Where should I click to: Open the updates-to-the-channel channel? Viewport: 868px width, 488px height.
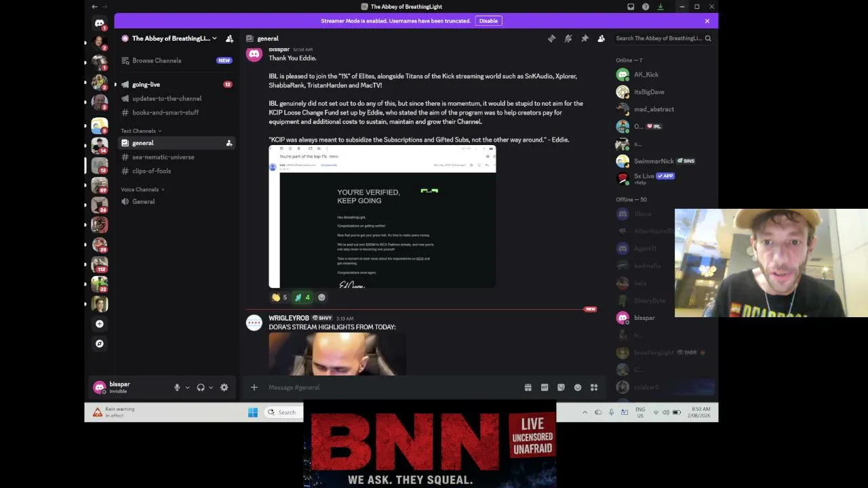pyautogui.click(x=176, y=99)
